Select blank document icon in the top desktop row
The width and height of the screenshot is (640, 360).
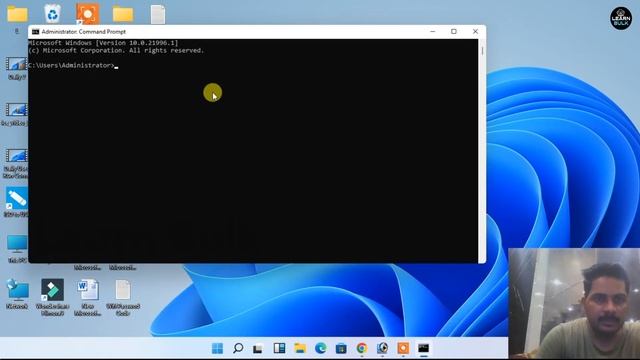[x=158, y=15]
